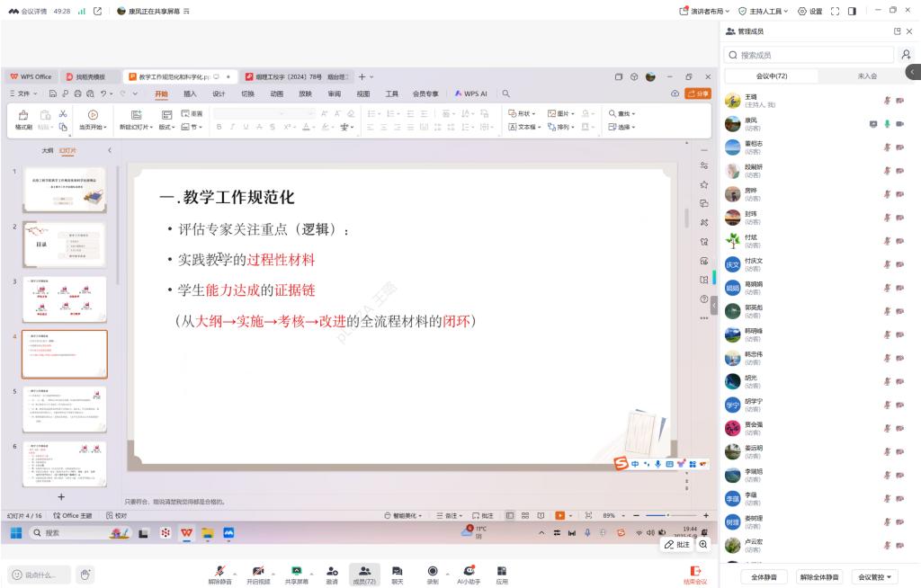Viewport: 921px width, 588px height.
Task: Open the Invite icon in meeting toolbar
Action: (x=332, y=572)
